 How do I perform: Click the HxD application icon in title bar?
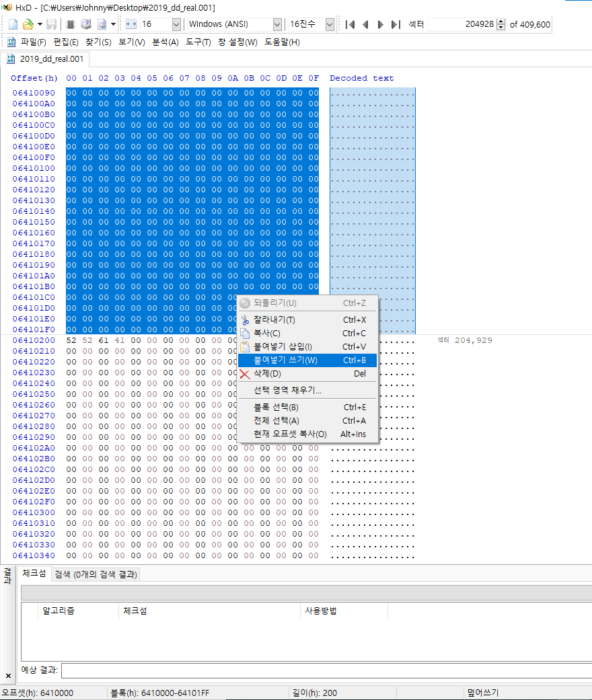coord(7,7)
